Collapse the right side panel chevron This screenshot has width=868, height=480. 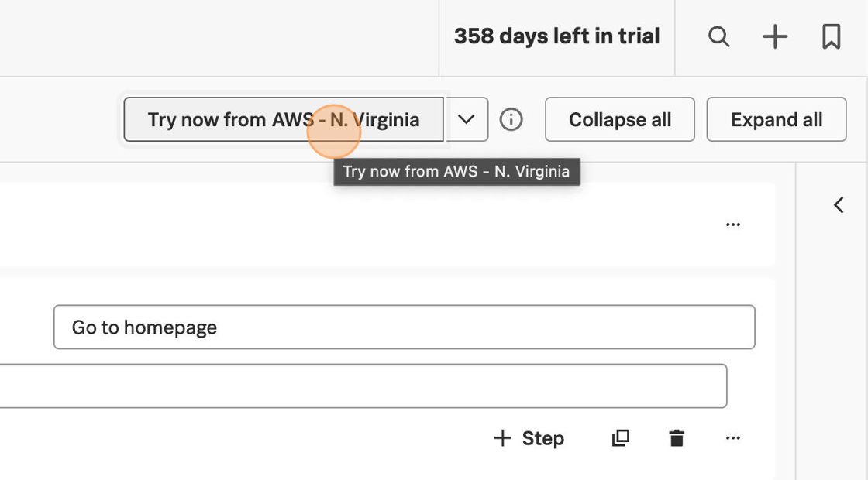click(x=839, y=205)
